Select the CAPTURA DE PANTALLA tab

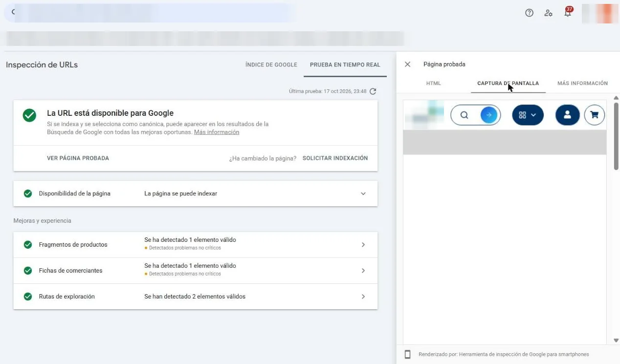(508, 84)
